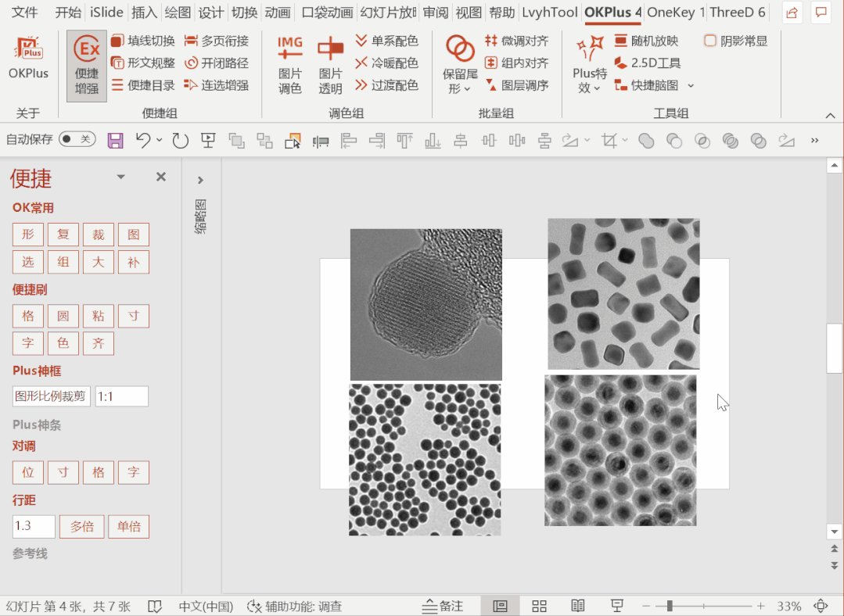Image resolution: width=844 pixels, height=616 pixels.
Task: Click the OKPlus about icon
Action: click(28, 58)
